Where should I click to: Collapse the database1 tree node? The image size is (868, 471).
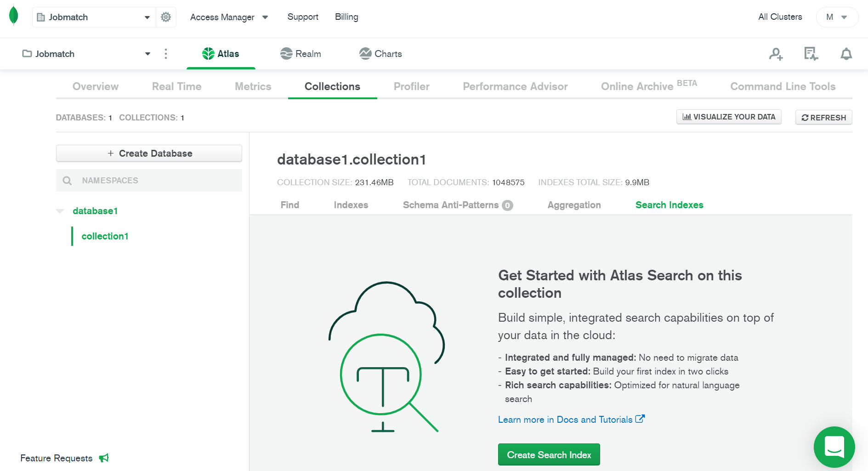60,211
